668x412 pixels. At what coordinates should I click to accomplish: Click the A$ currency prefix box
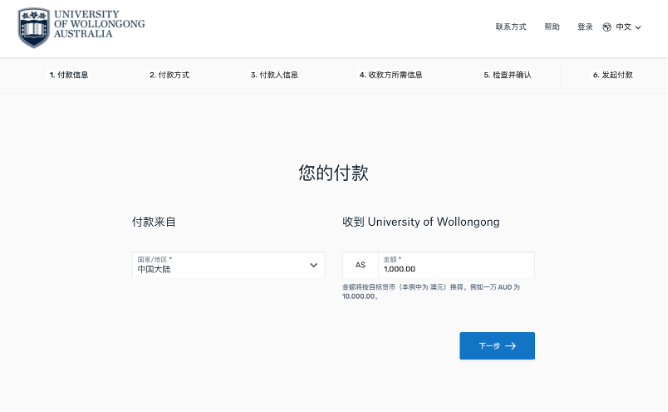click(x=360, y=265)
